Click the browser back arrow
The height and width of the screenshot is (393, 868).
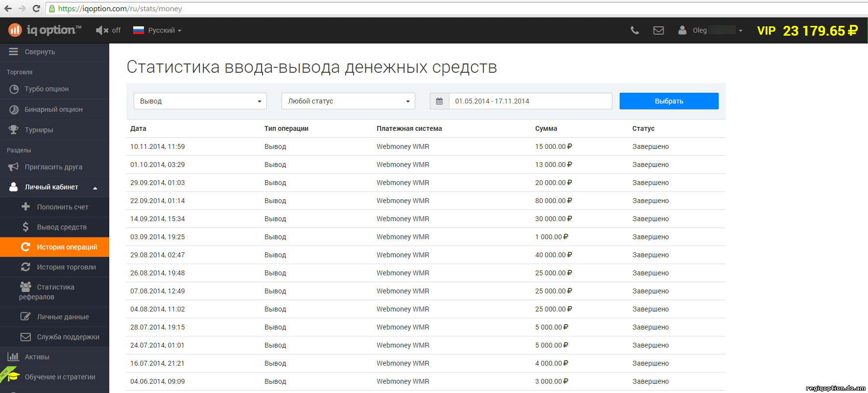coord(8,8)
